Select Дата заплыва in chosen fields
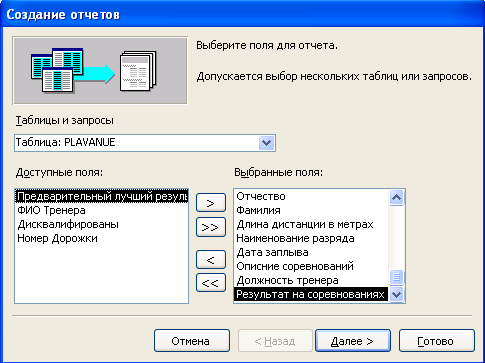The height and width of the screenshot is (363, 485). 311,252
